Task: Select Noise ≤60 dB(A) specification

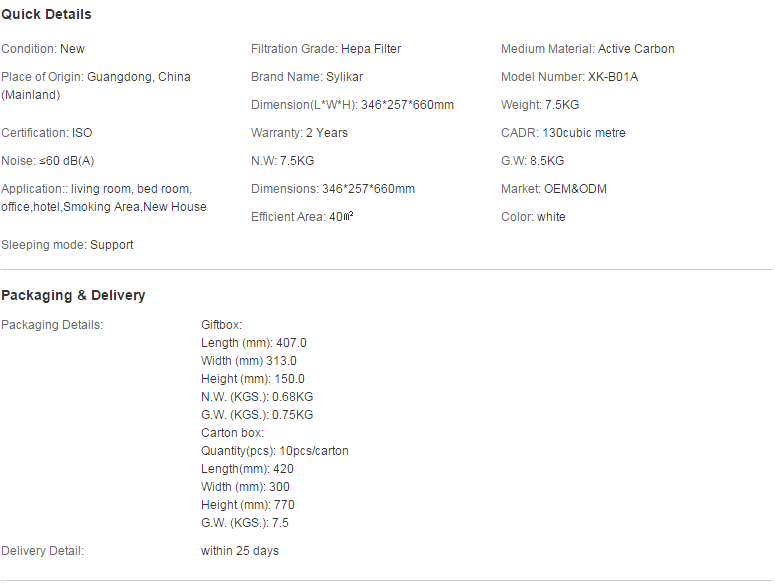Action: tap(47, 161)
